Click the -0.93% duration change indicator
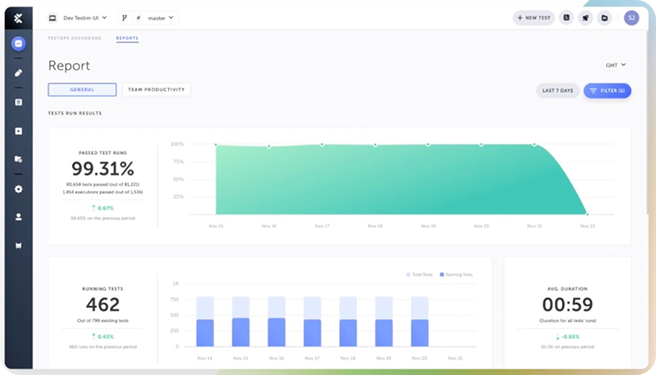 click(568, 336)
